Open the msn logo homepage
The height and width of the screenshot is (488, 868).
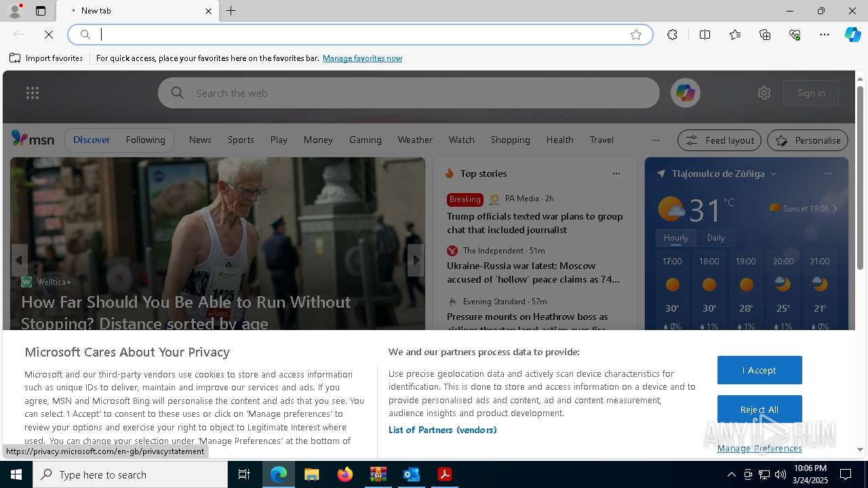click(x=33, y=139)
